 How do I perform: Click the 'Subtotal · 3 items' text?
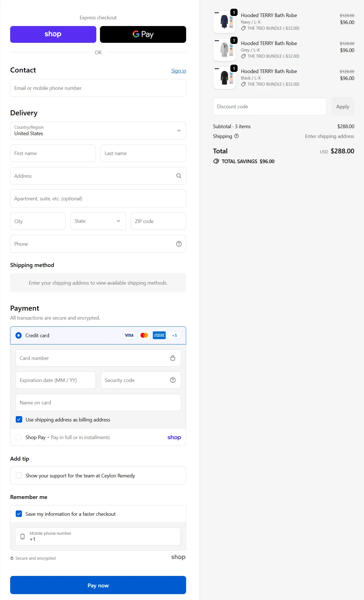point(232,126)
